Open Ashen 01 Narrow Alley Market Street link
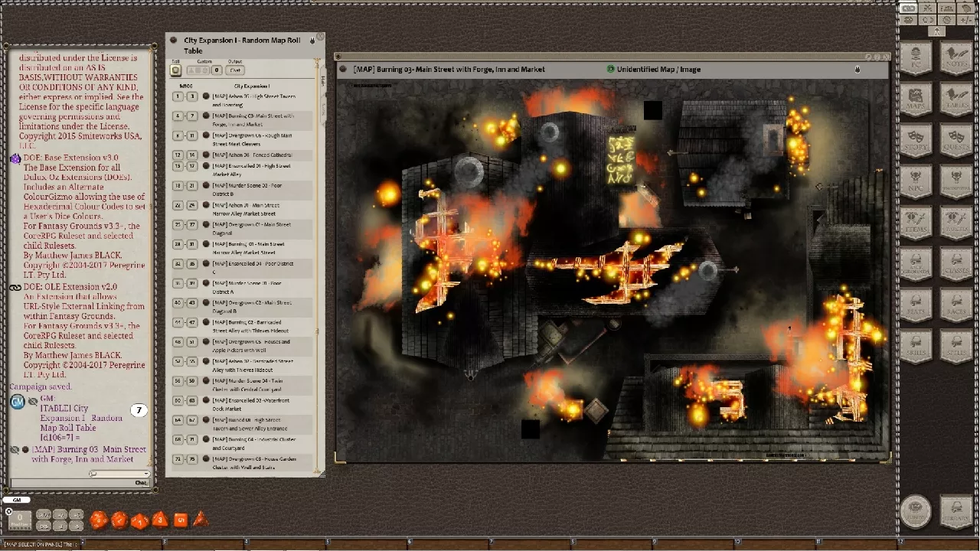Image resolution: width=980 pixels, height=551 pixels. coord(207,205)
